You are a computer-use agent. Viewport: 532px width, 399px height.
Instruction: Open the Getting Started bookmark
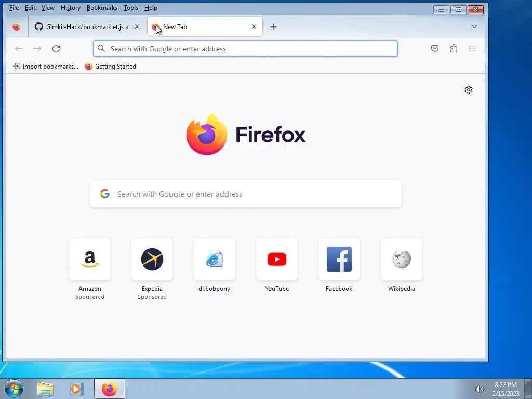tap(110, 66)
